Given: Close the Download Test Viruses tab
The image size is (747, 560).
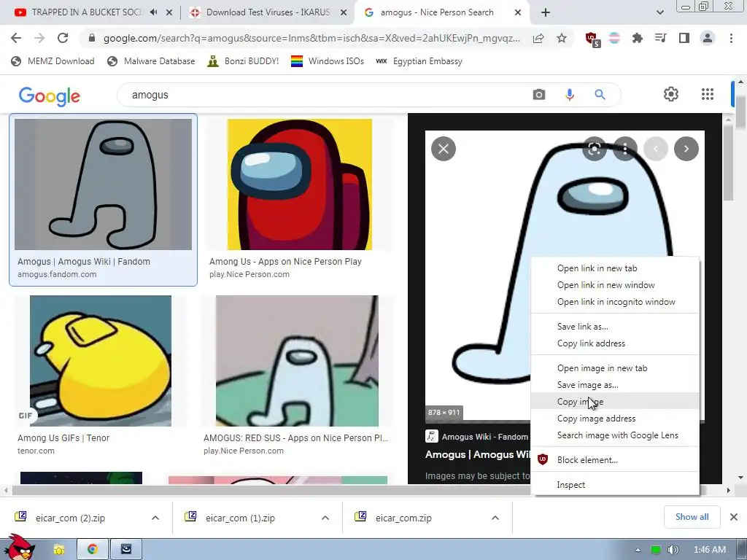Looking at the screenshot, I should (x=344, y=13).
